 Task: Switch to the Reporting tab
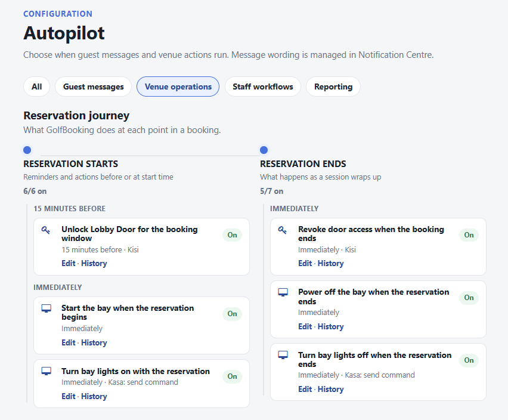[x=333, y=87]
